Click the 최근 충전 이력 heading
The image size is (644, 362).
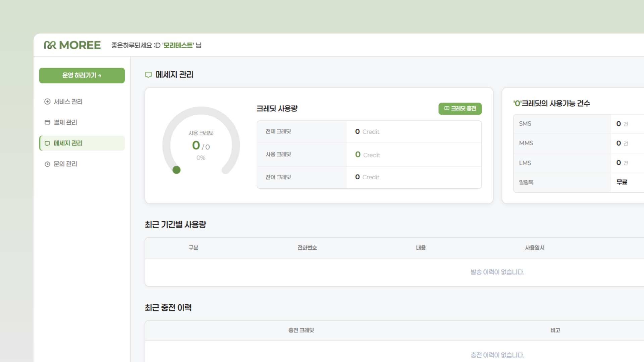click(x=168, y=308)
